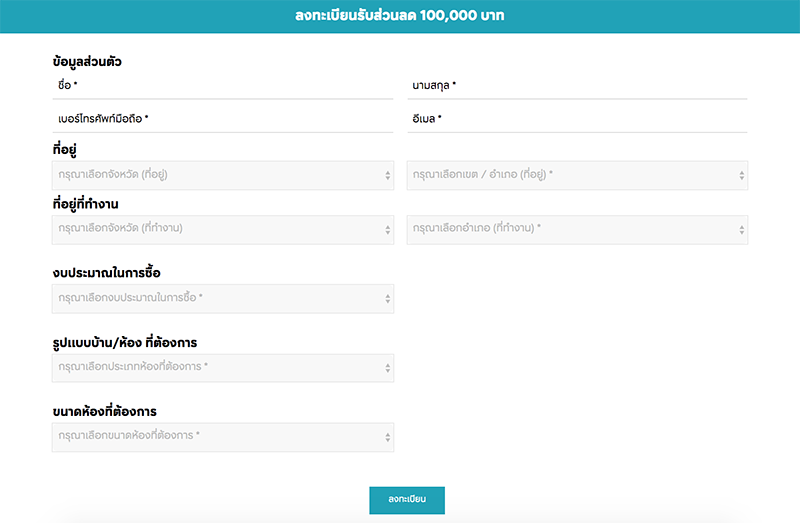Click the ชื่อ (first name) input field

coord(222,86)
